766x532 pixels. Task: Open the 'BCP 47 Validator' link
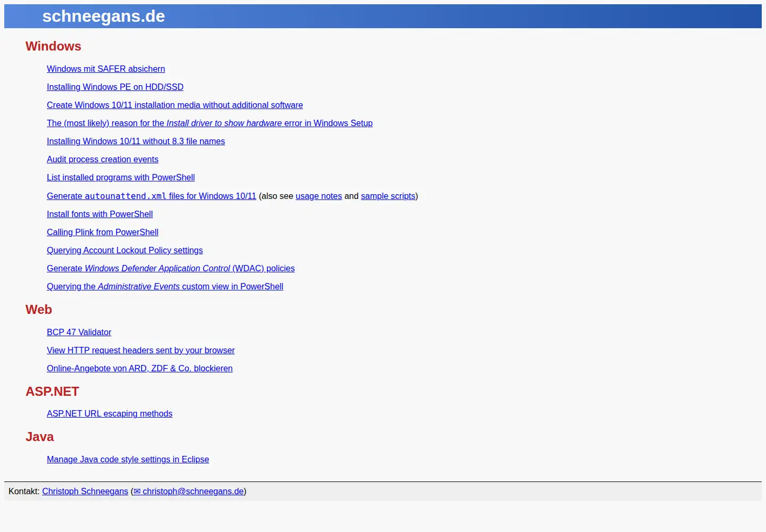click(x=79, y=332)
